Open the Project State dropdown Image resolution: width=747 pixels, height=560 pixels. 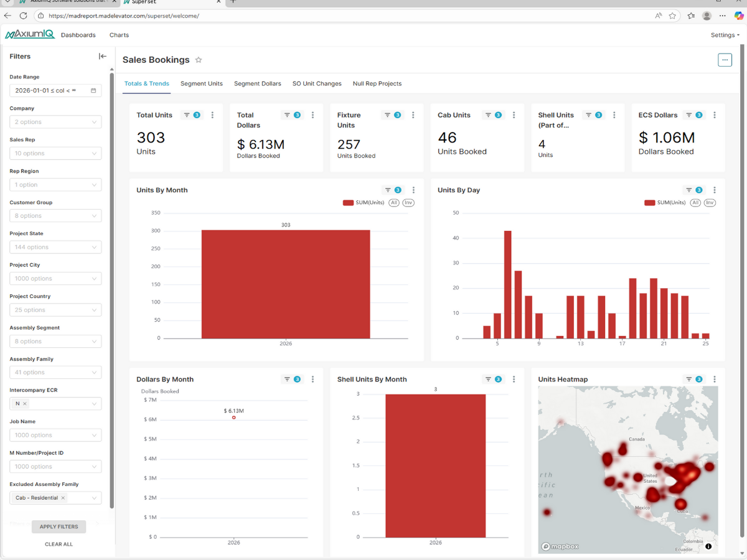55,247
